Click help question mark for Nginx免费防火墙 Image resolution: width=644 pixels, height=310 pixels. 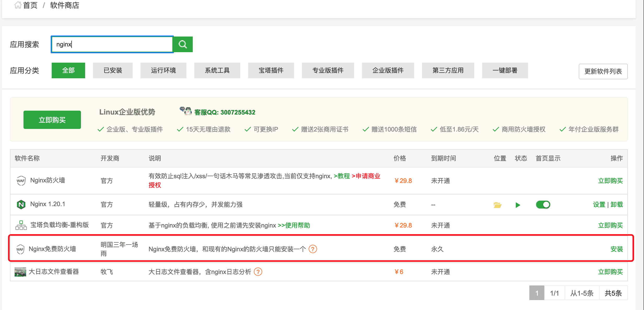pos(313,249)
